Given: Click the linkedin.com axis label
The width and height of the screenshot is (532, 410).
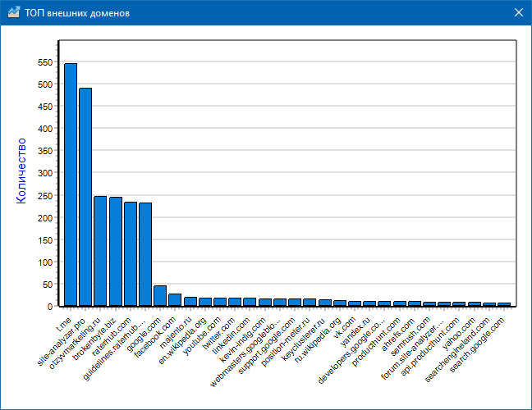Looking at the screenshot, I should coord(231,336).
